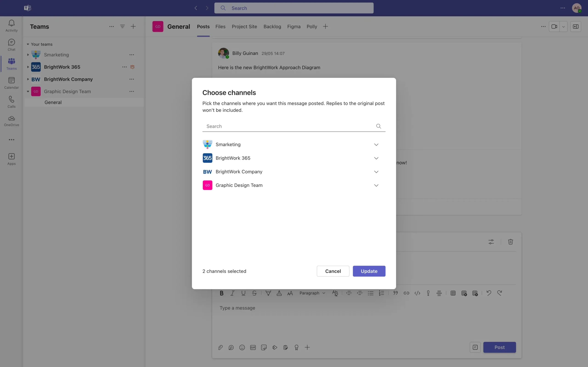Toggle italic formatting in composer
This screenshot has width=588, height=367.
point(232,293)
